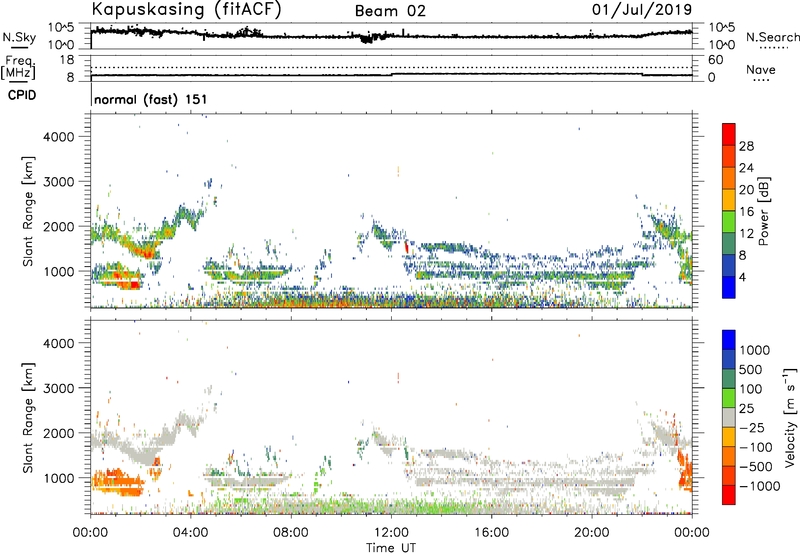Click the 'Nave' legend label

point(760,70)
